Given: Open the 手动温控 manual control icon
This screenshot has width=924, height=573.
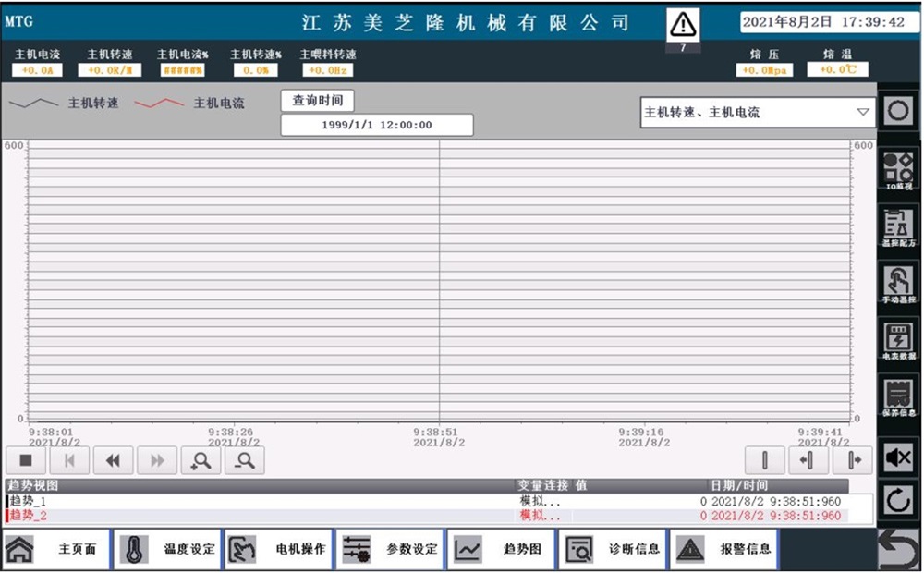Looking at the screenshot, I should [898, 283].
